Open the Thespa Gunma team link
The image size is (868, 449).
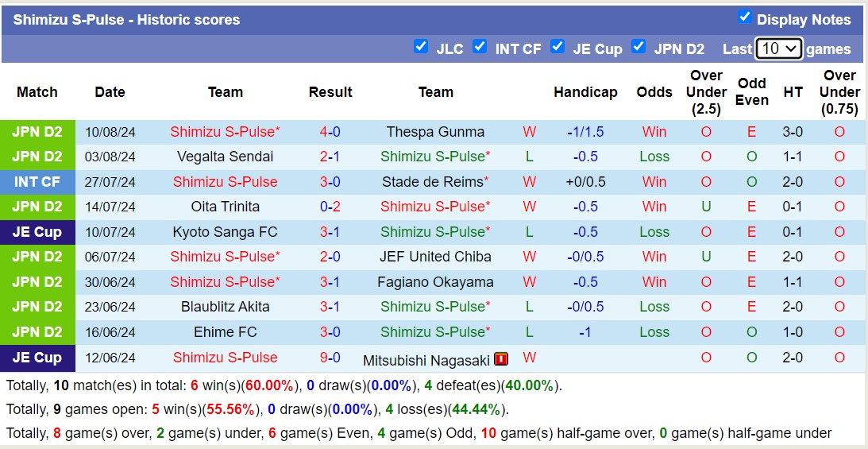[x=435, y=132]
